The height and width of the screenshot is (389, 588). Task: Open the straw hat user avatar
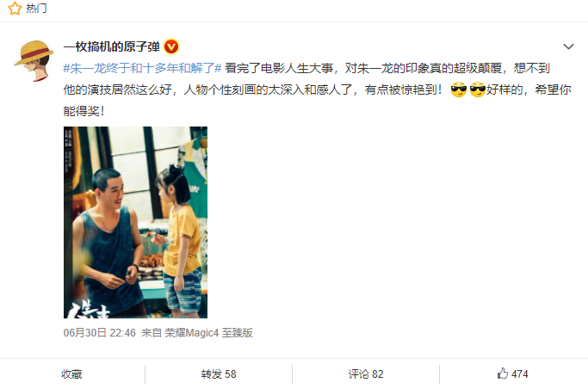[34, 61]
